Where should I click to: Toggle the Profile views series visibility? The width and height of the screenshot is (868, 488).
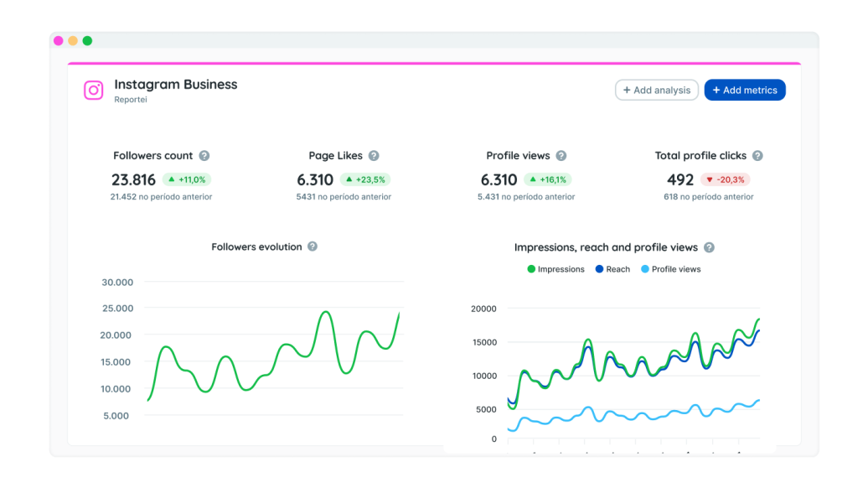[671, 269]
